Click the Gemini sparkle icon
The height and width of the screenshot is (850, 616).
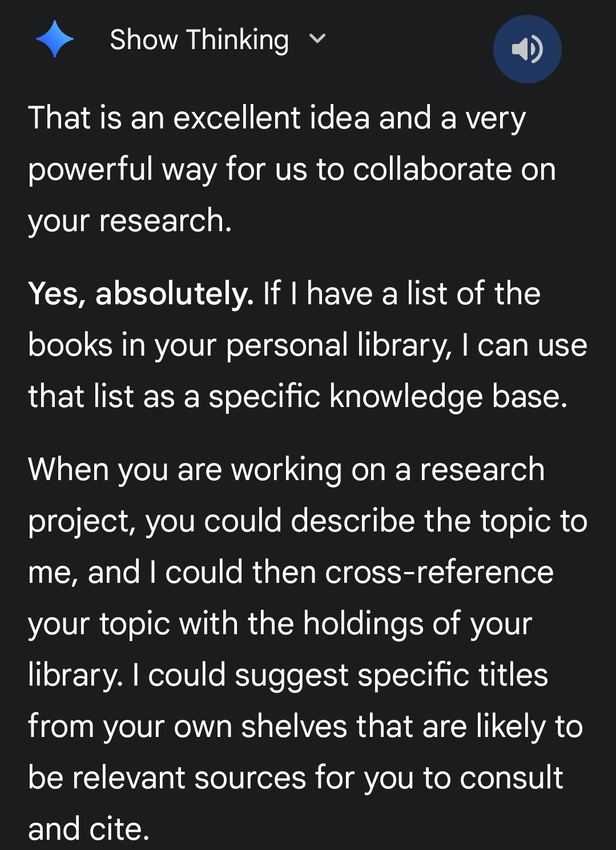coord(55,39)
